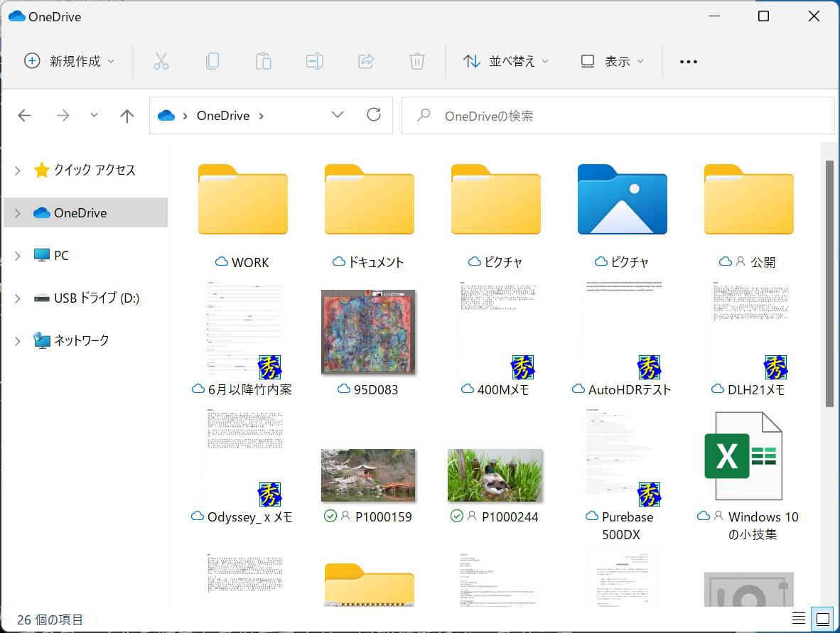Image resolution: width=840 pixels, height=633 pixels.
Task: Click chevron after OneDrive in address bar
Action: [x=262, y=116]
